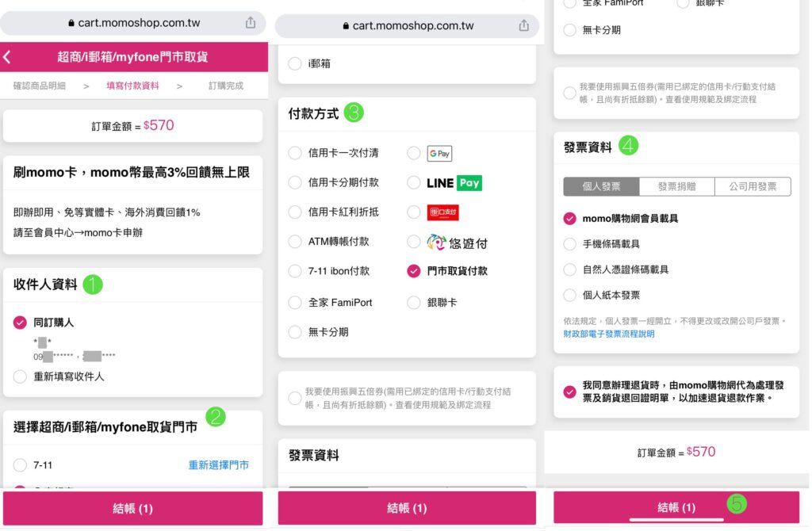Tap 訂單金額 = $570 in the right screen
The height and width of the screenshot is (531, 812).
(676, 453)
